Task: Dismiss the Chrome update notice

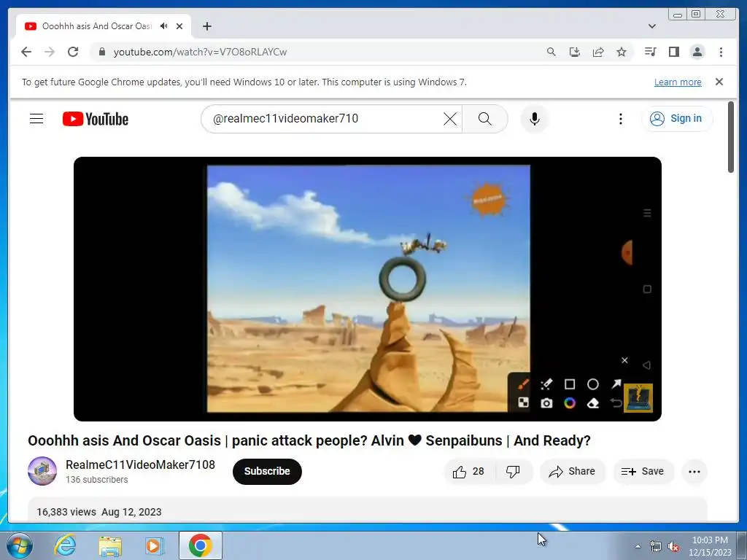Action: coord(719,82)
